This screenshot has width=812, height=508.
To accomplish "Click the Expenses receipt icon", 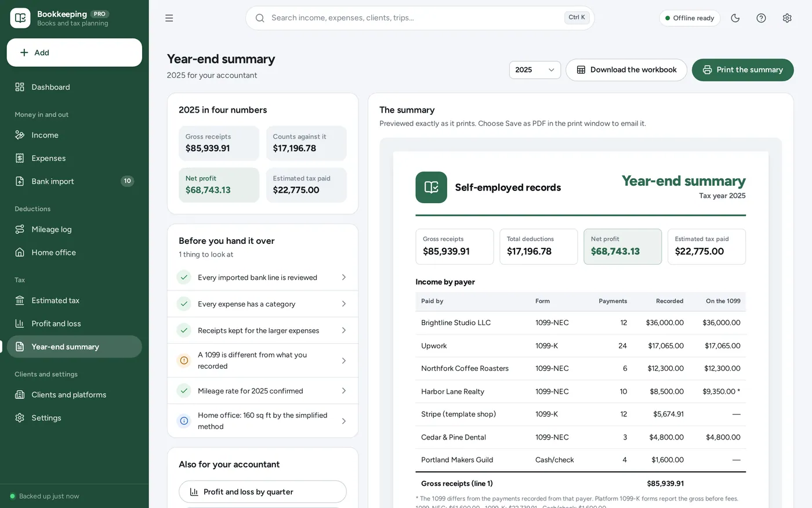I will (x=20, y=158).
